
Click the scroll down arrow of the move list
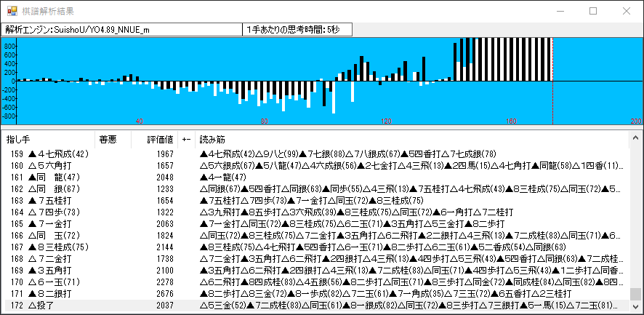pos(635,306)
